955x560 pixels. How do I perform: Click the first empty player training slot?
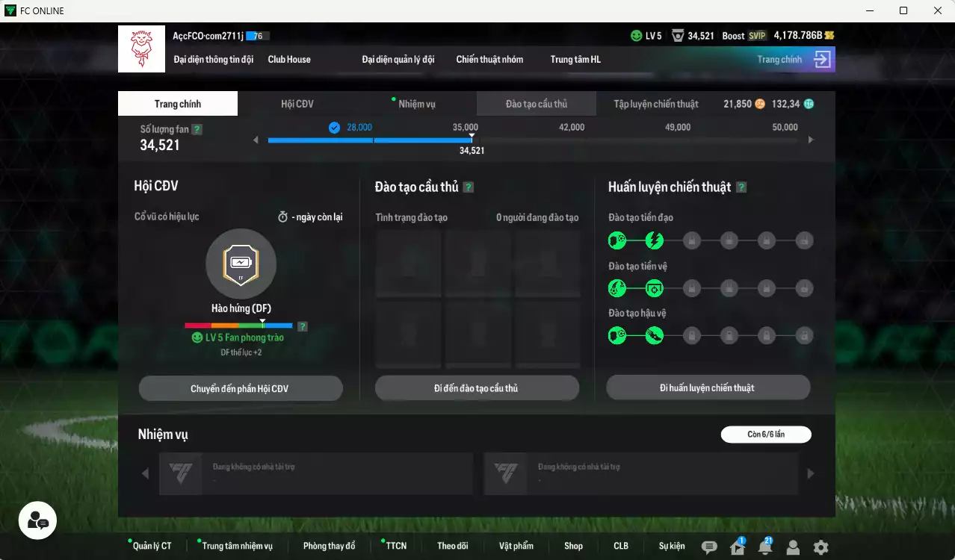coord(409,264)
